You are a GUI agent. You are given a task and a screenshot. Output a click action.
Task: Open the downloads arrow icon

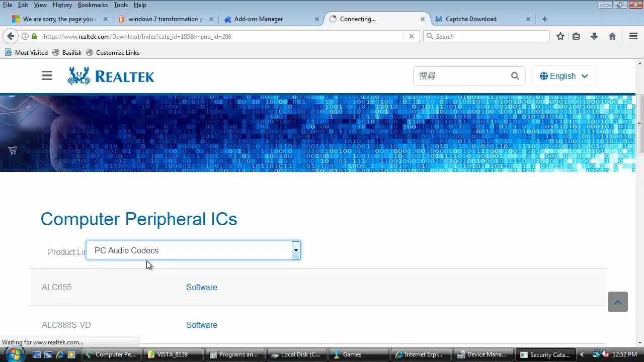tap(594, 36)
